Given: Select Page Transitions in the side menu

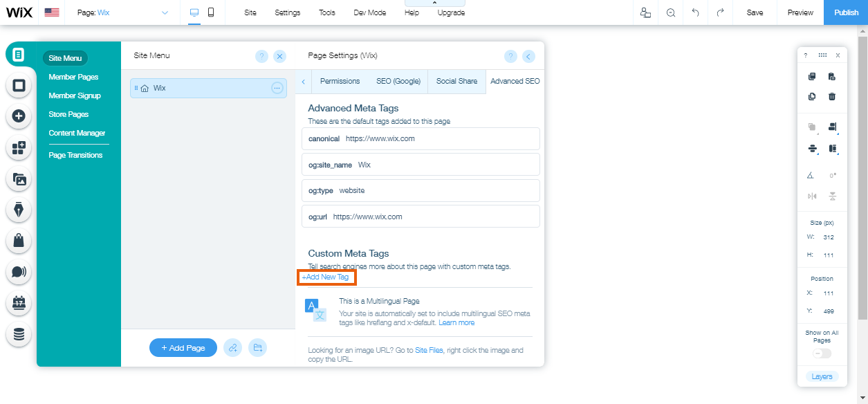Looking at the screenshot, I should coord(75,155).
